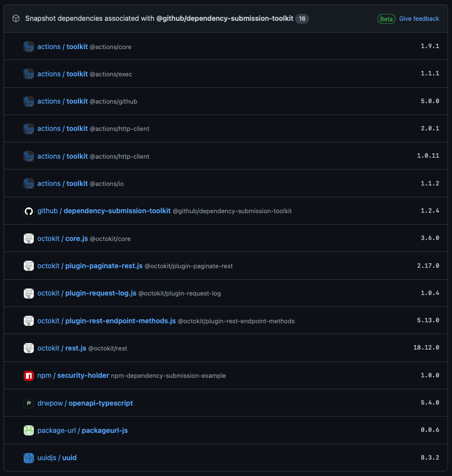Click version 3.6.0
The height and width of the screenshot is (476, 452).
point(430,238)
